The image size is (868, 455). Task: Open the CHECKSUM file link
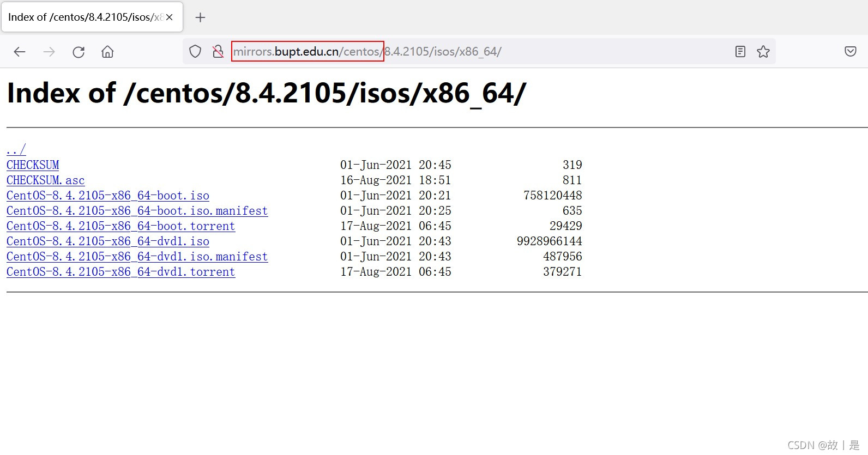33,165
